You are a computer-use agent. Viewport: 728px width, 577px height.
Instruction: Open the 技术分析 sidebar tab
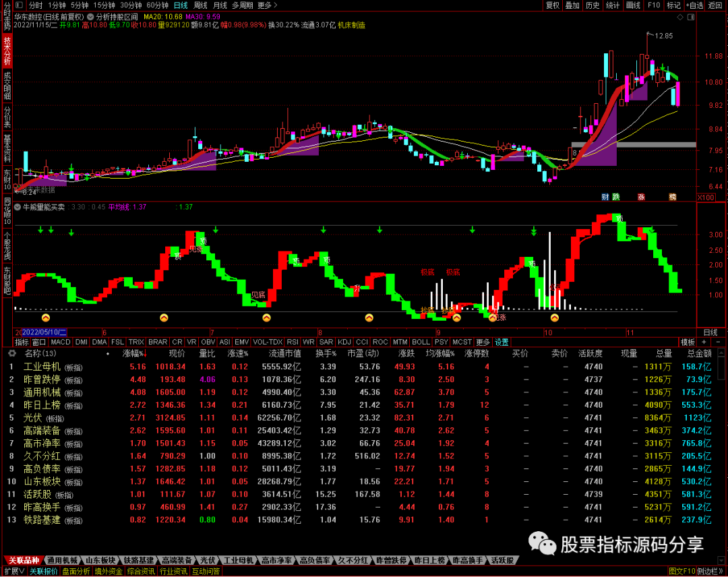(x=7, y=51)
